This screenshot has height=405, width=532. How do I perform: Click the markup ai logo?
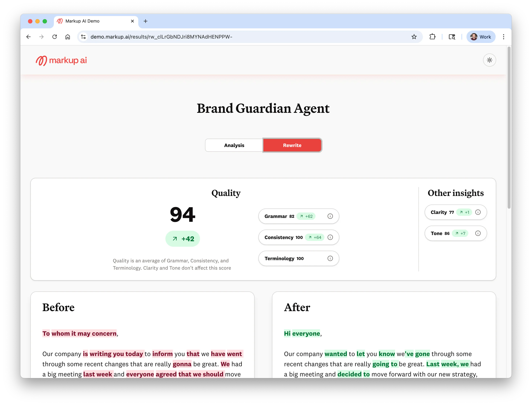(61, 60)
